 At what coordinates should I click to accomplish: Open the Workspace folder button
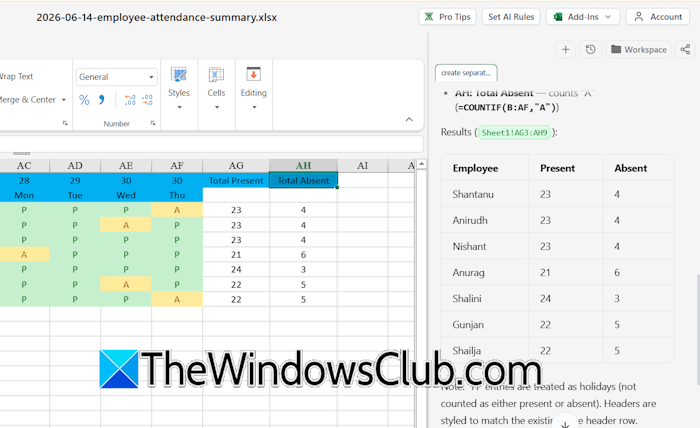tap(638, 50)
